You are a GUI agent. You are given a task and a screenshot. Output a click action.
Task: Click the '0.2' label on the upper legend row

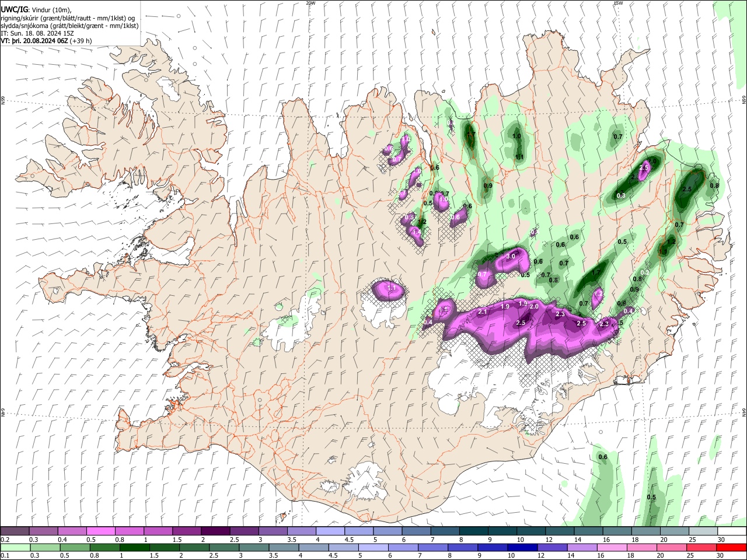[x=5, y=540]
